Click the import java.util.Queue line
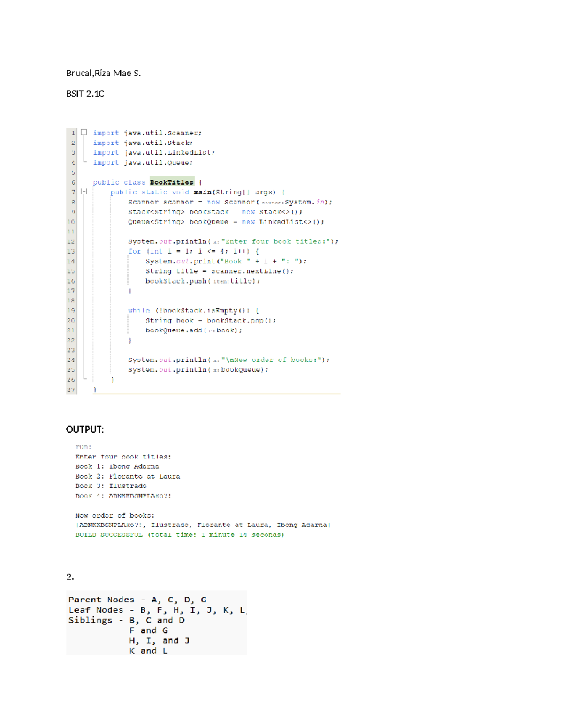 [143, 163]
